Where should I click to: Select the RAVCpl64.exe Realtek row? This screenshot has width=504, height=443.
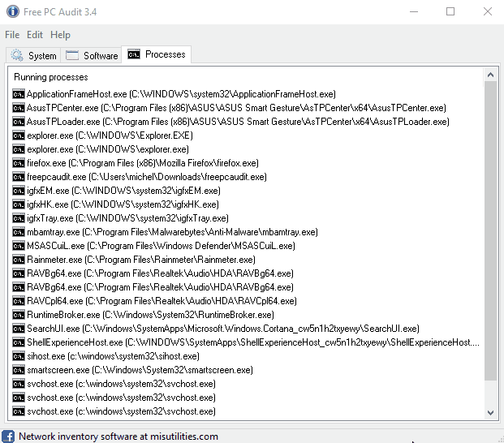tap(162, 301)
